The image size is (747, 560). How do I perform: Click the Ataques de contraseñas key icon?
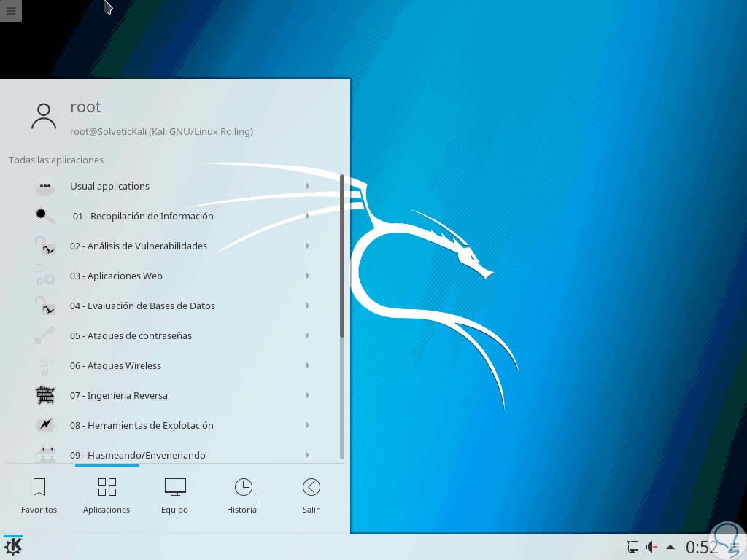pos(45,335)
